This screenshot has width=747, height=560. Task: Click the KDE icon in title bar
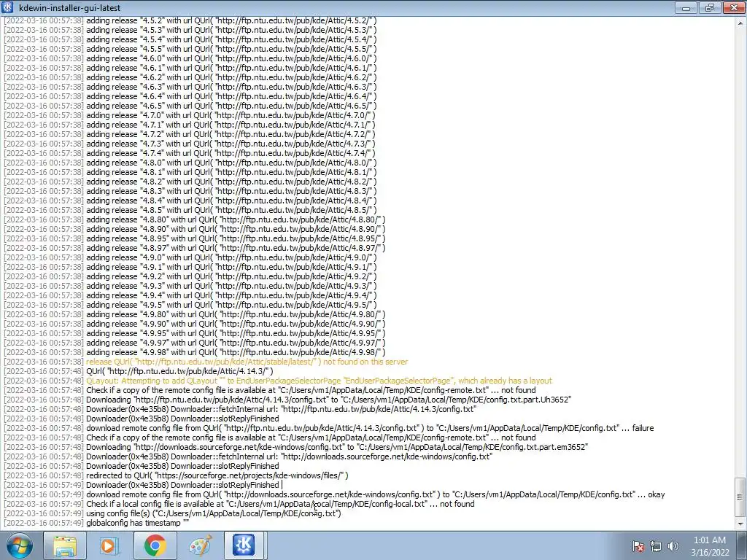coord(8,7)
